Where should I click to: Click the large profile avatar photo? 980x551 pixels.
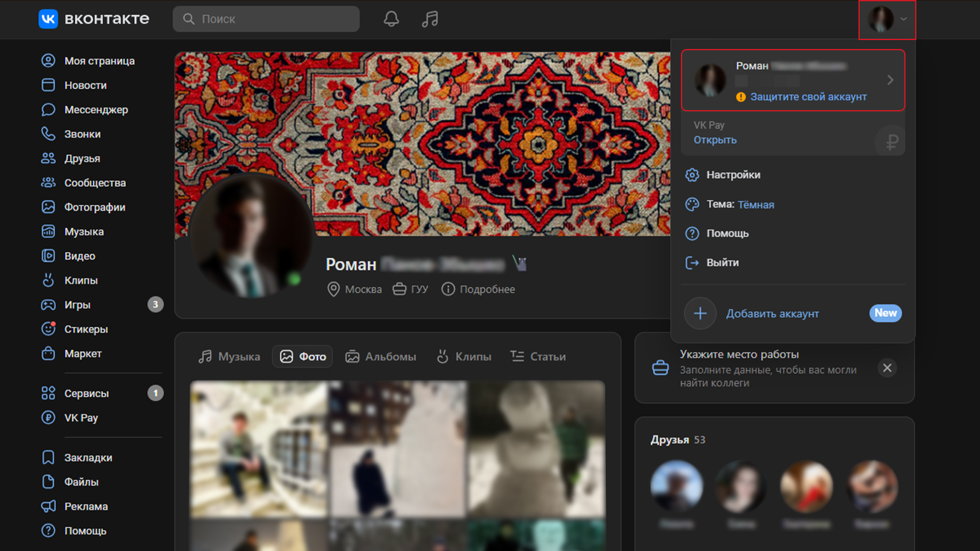(251, 235)
